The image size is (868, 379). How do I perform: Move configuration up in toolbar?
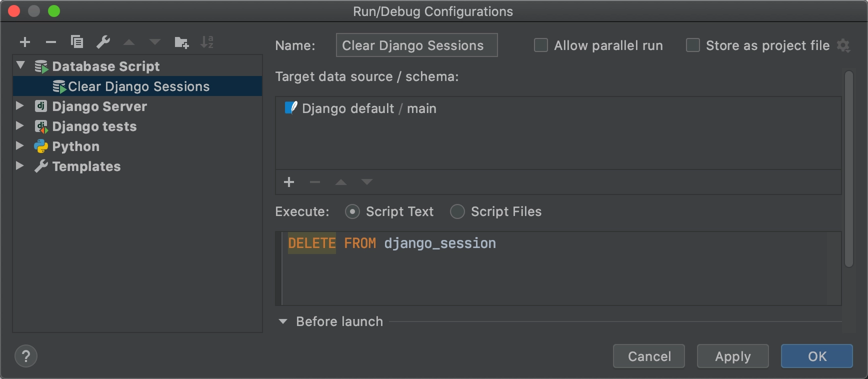(x=129, y=42)
